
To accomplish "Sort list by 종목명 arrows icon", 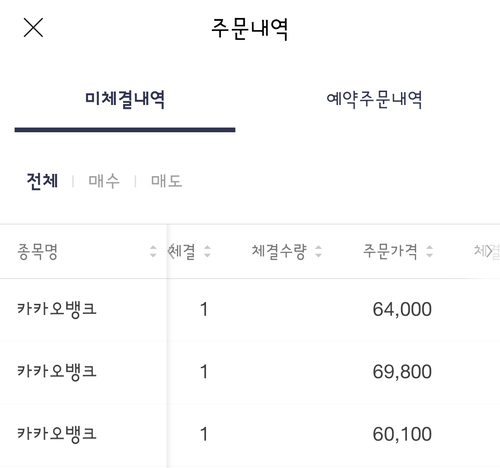I will [153, 251].
